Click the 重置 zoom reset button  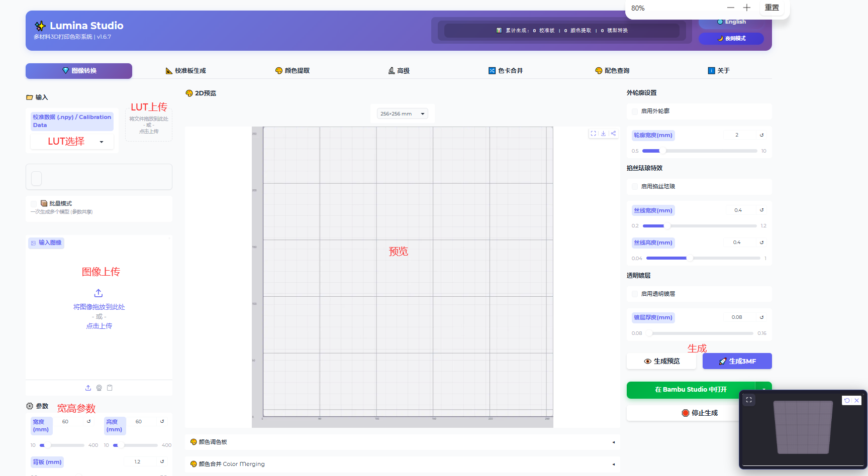772,8
